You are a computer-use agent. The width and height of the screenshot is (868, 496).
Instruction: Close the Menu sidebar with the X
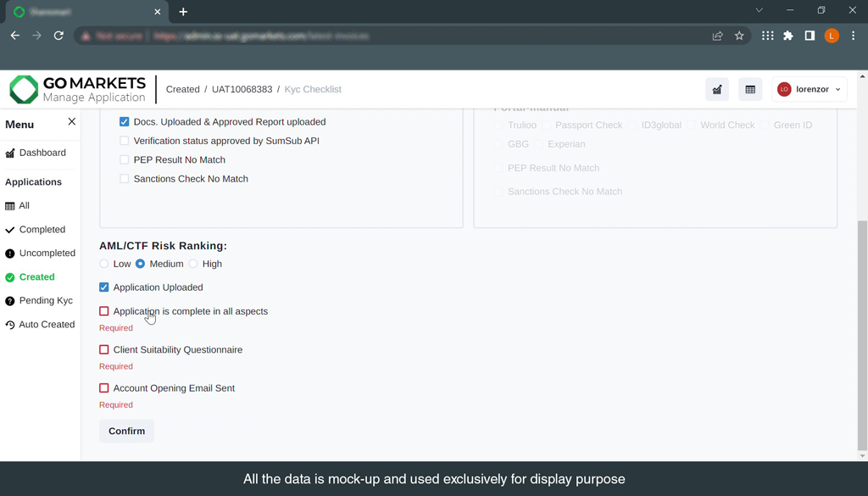click(x=71, y=121)
